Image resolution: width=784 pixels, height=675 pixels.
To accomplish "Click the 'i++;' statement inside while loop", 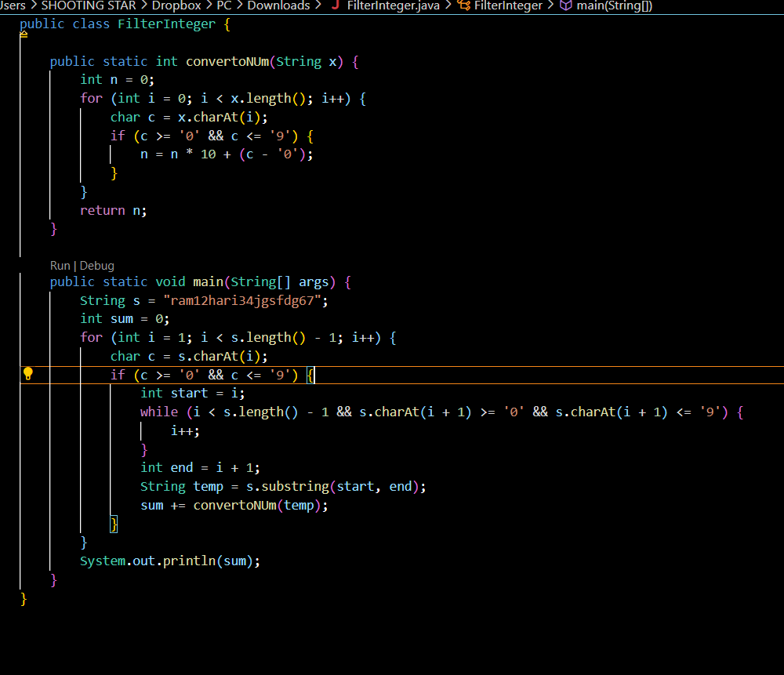I will point(185,431).
